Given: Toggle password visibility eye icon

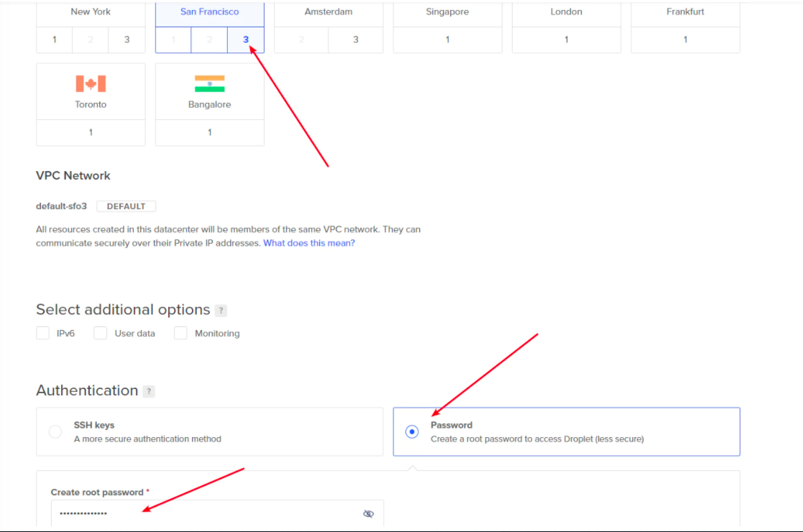Looking at the screenshot, I should pyautogui.click(x=368, y=513).
